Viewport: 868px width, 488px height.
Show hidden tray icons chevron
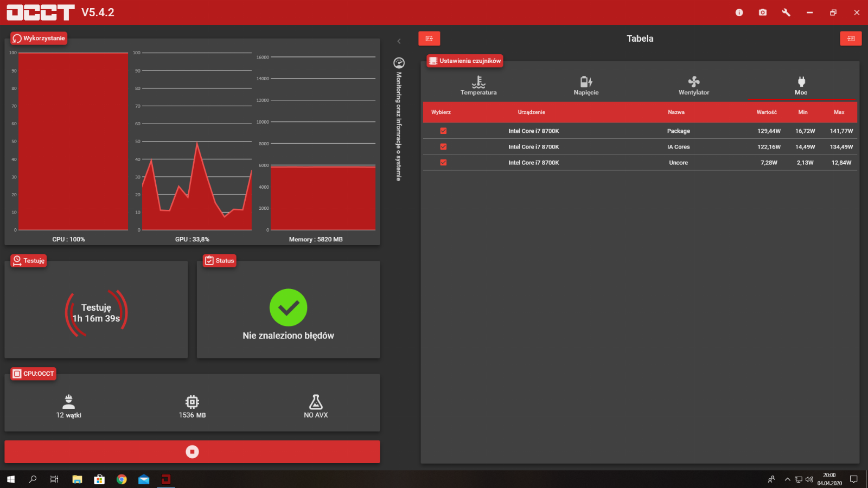click(x=787, y=479)
